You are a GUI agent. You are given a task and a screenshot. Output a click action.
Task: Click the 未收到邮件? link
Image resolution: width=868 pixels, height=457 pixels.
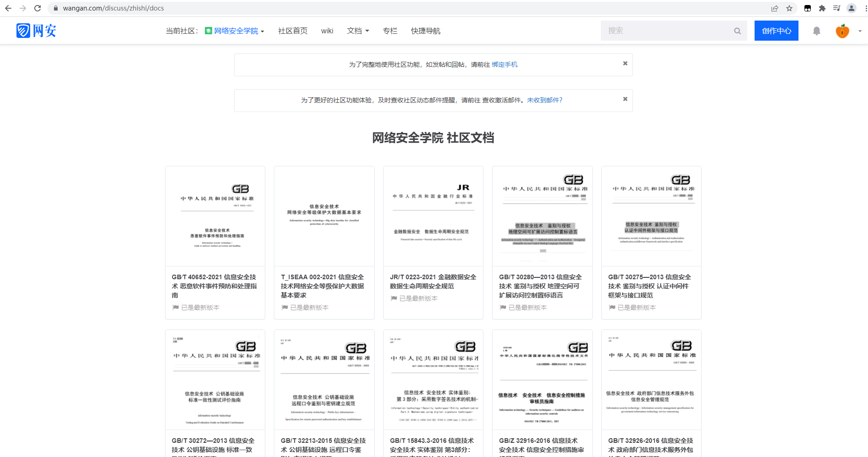545,100
